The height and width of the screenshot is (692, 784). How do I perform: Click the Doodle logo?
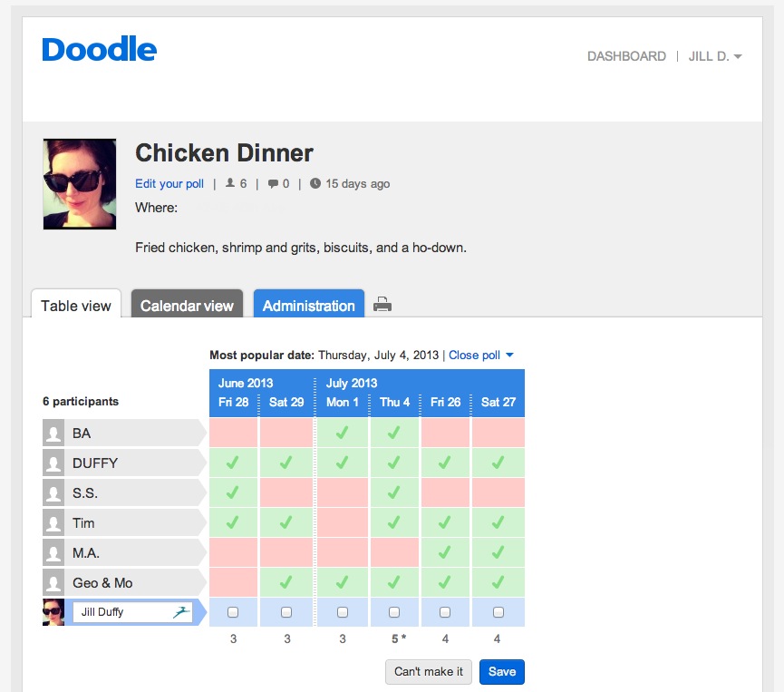[x=98, y=51]
